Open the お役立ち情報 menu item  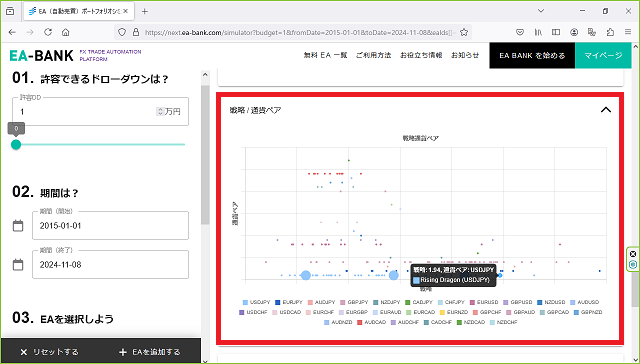click(421, 55)
